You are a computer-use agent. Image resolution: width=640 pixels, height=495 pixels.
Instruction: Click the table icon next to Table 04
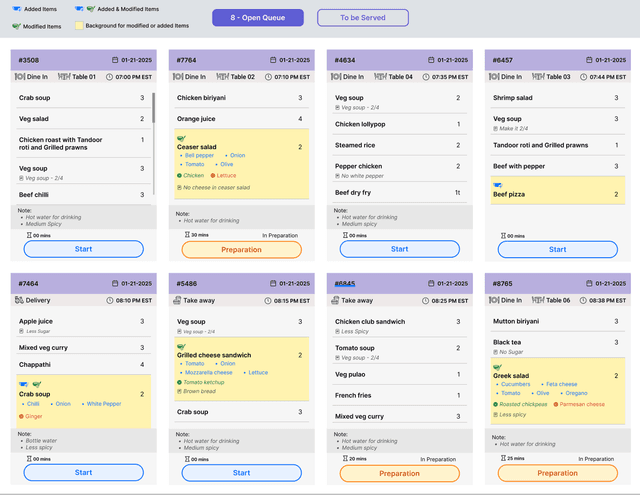(x=379, y=77)
